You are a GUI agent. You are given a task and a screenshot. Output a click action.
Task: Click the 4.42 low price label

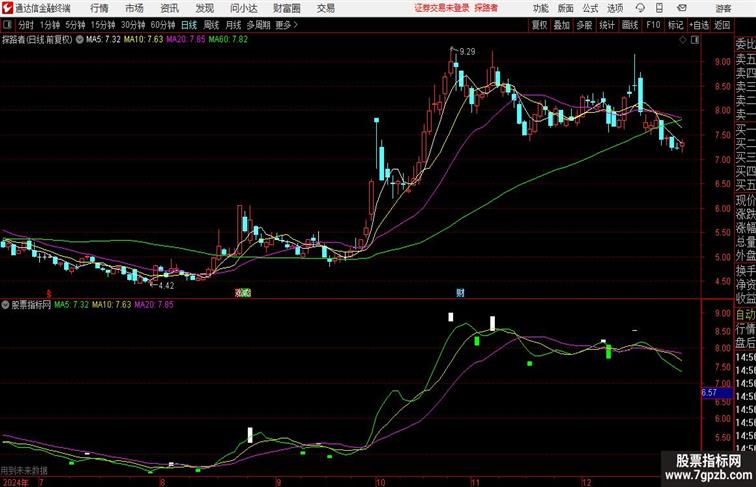click(166, 285)
